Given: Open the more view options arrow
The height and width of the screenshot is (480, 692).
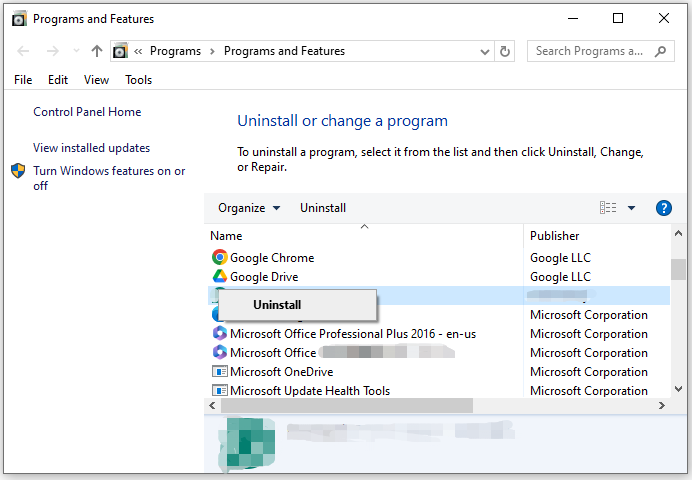Looking at the screenshot, I should (x=632, y=208).
